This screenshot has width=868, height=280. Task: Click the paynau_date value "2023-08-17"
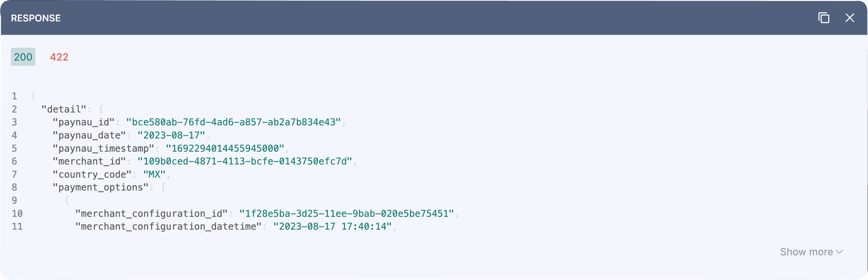pyautogui.click(x=171, y=135)
